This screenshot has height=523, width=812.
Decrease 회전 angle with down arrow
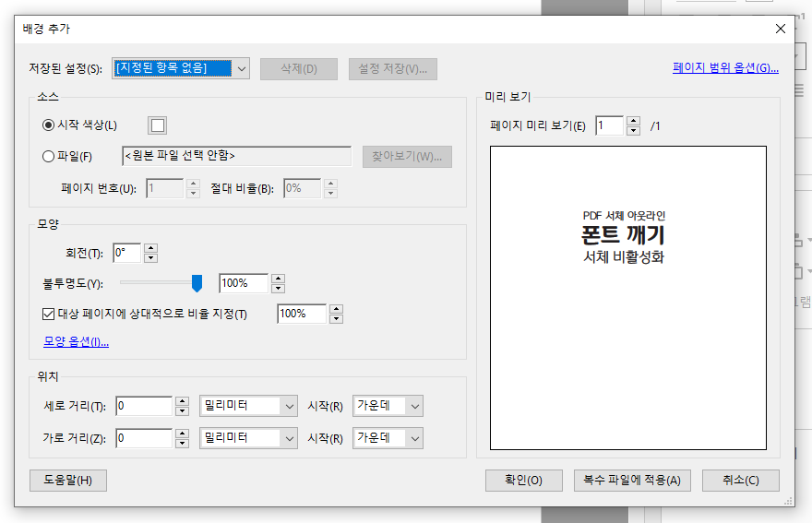coord(150,258)
